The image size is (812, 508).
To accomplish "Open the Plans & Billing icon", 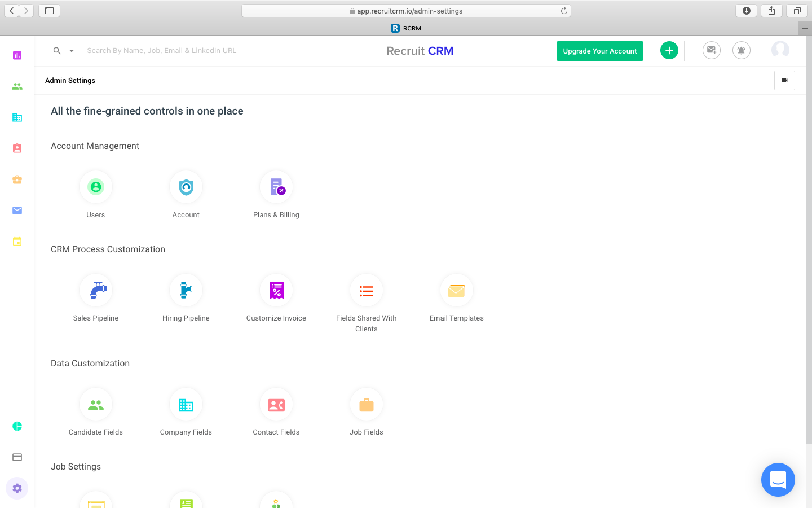I will point(276,187).
